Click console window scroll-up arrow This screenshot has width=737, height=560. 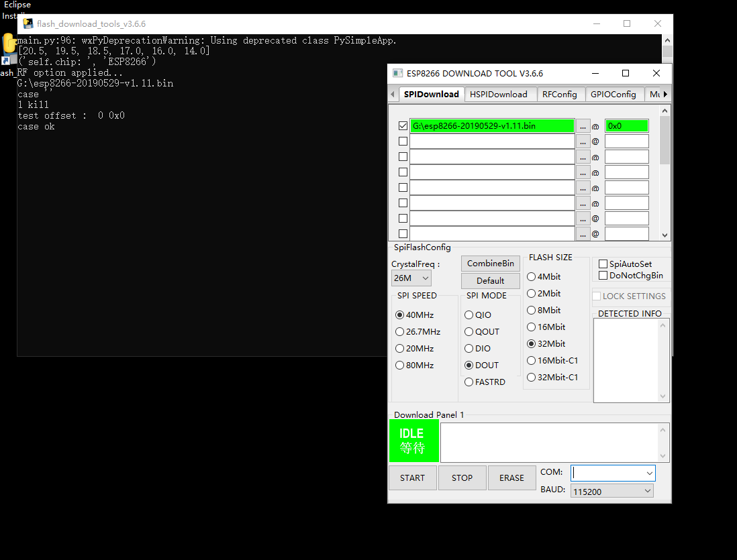point(667,40)
